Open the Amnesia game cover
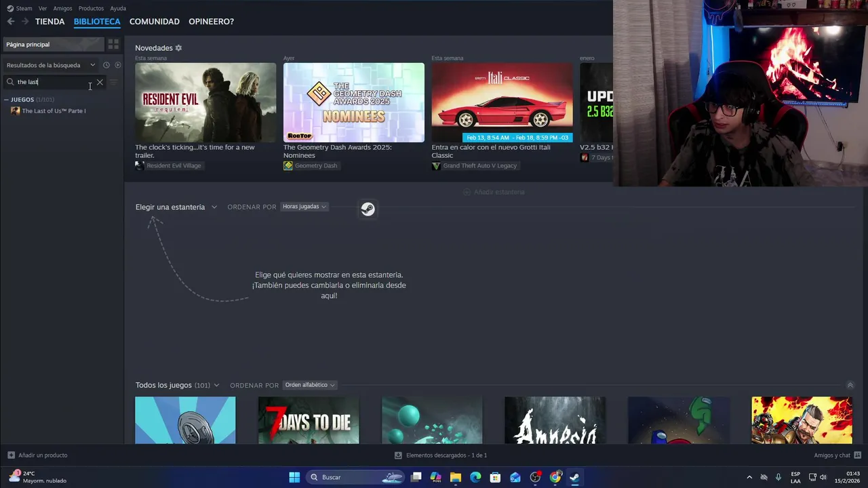This screenshot has width=868, height=488. click(555, 420)
